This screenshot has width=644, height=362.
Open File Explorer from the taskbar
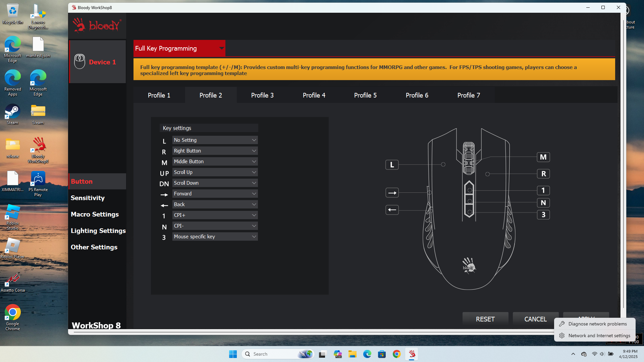352,354
